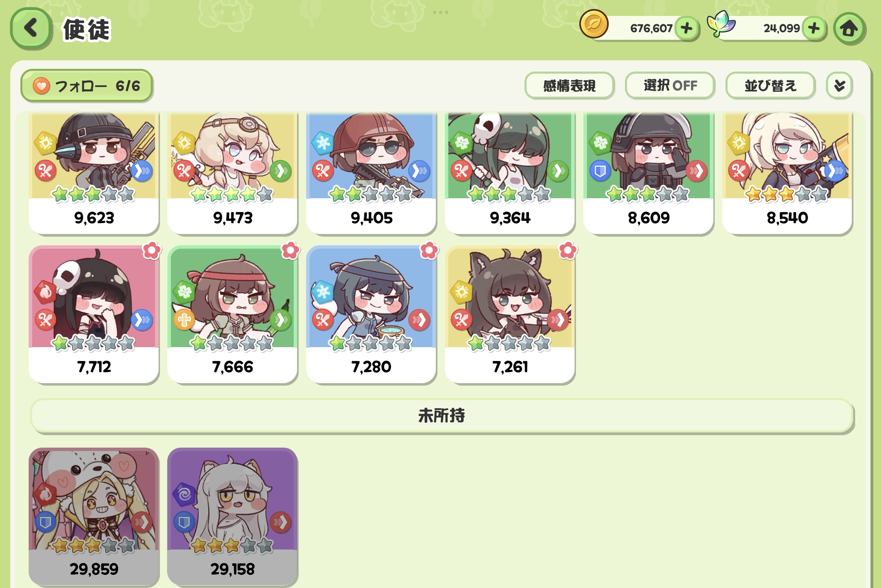Viewport: 881px width, 588px height.
Task: Toggle the フォロー 6/6 follow filter
Action: click(x=87, y=86)
